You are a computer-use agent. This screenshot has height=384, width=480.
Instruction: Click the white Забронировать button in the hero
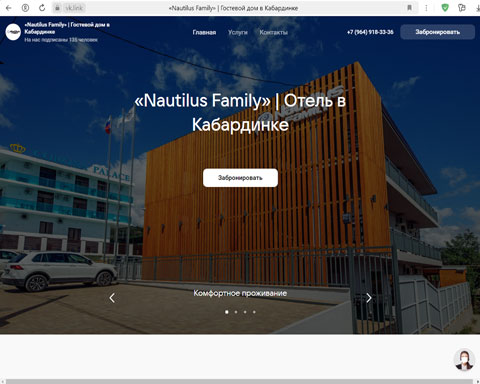coord(240,178)
